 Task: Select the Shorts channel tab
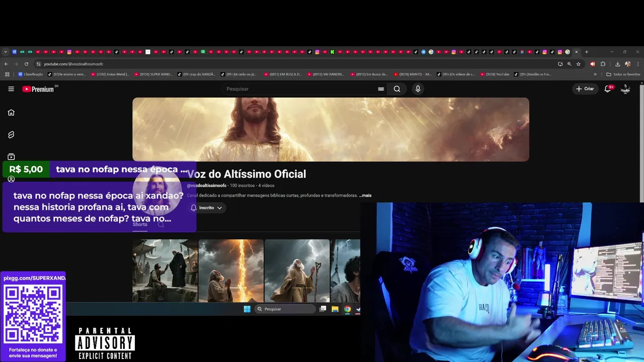click(x=140, y=224)
